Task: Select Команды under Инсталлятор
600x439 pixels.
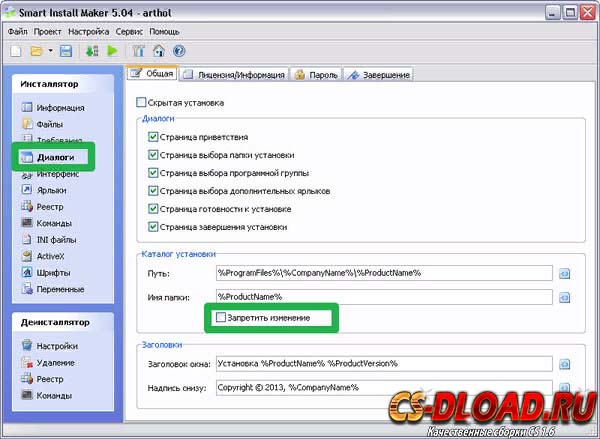Action: click(x=47, y=223)
